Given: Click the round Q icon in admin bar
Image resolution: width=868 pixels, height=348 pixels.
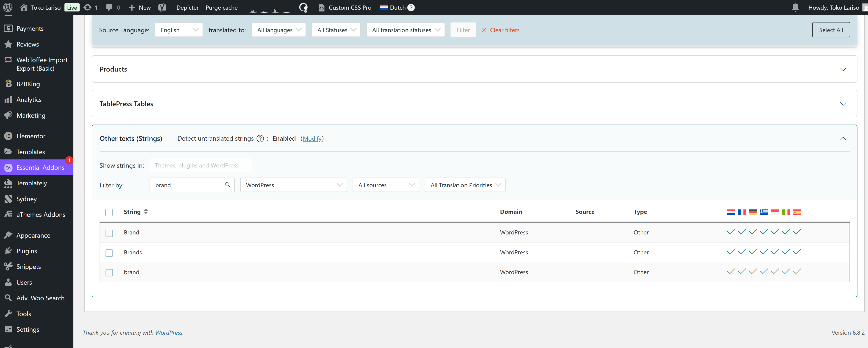Looking at the screenshot, I should click(x=303, y=7).
